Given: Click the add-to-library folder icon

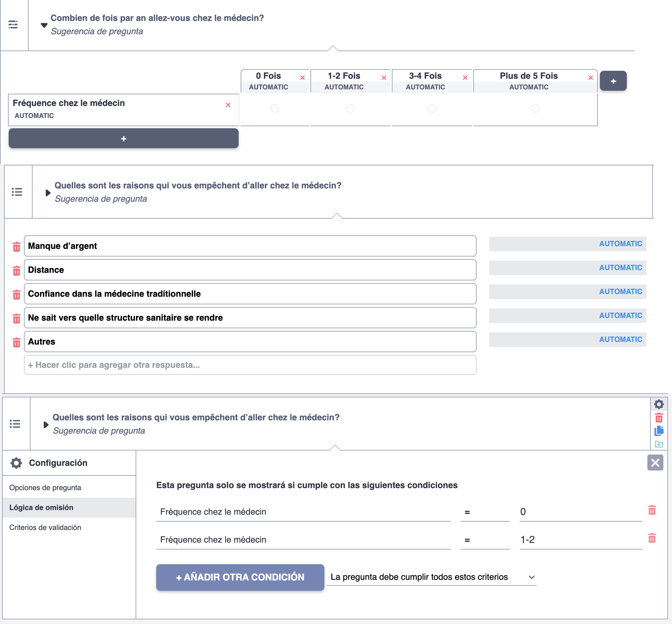Looking at the screenshot, I should (x=658, y=444).
